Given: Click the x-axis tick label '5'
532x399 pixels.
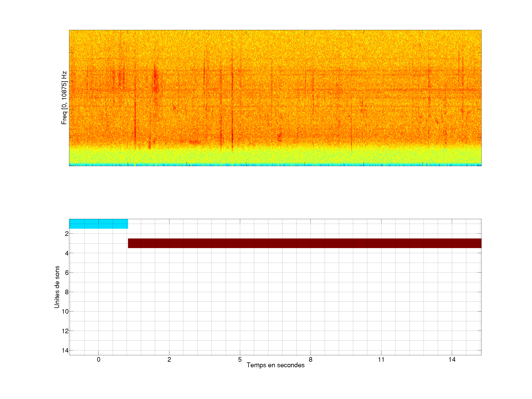Looking at the screenshot, I should coord(240,359).
